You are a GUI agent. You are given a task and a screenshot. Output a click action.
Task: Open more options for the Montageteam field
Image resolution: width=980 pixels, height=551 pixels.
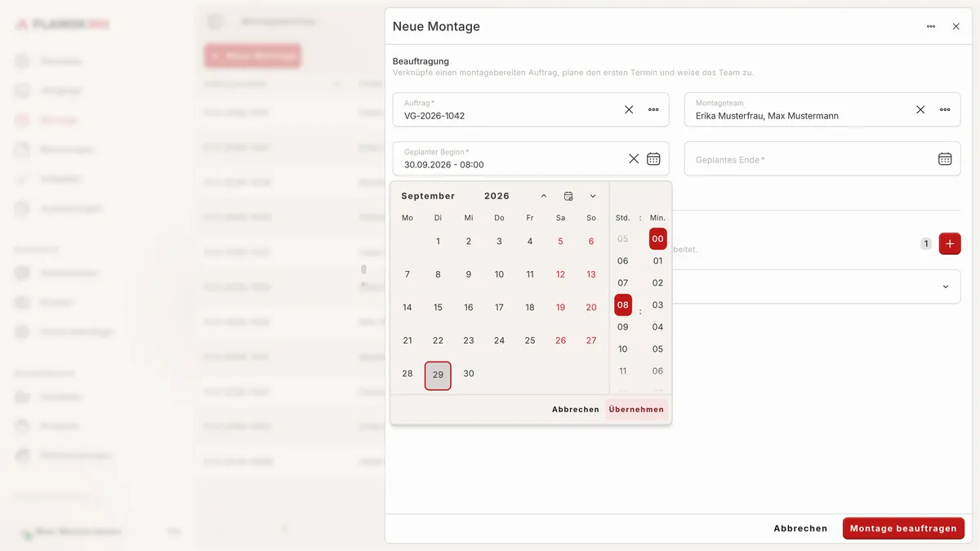(x=945, y=109)
